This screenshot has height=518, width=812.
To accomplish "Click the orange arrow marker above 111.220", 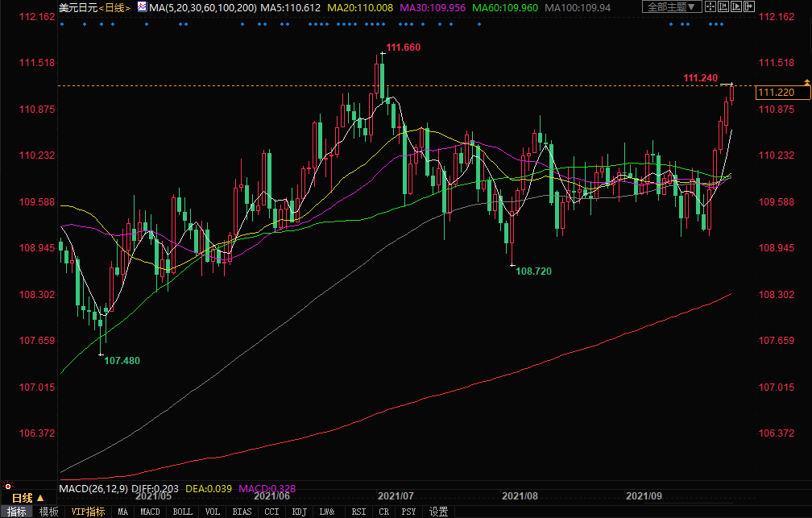I will (x=806, y=82).
